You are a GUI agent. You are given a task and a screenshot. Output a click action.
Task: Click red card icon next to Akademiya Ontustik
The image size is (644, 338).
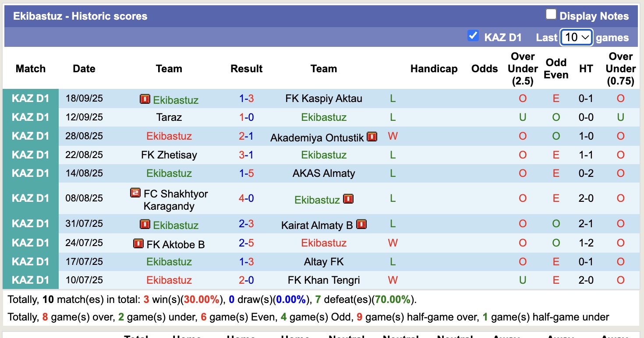pos(372,137)
